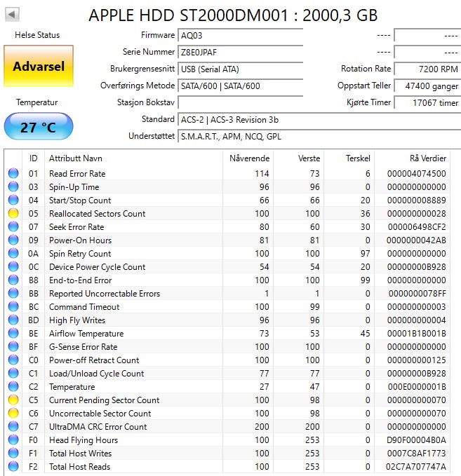The width and height of the screenshot is (461, 476).
Task: Click the Serie Nummer field
Action: (241, 52)
